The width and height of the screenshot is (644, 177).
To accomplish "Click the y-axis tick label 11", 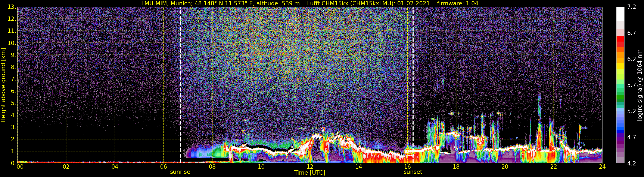I will tap(12, 31).
